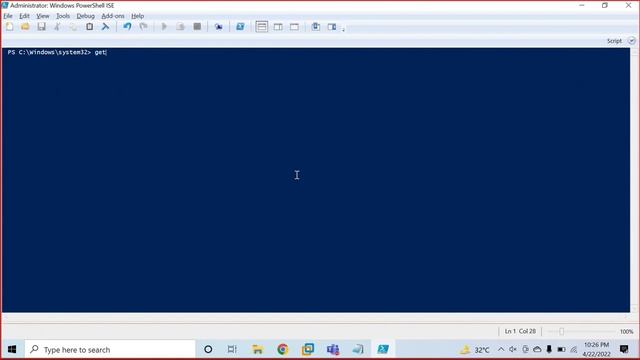Open Microsoft Teams from the taskbar
Image resolution: width=640 pixels, height=360 pixels.
coord(333,349)
